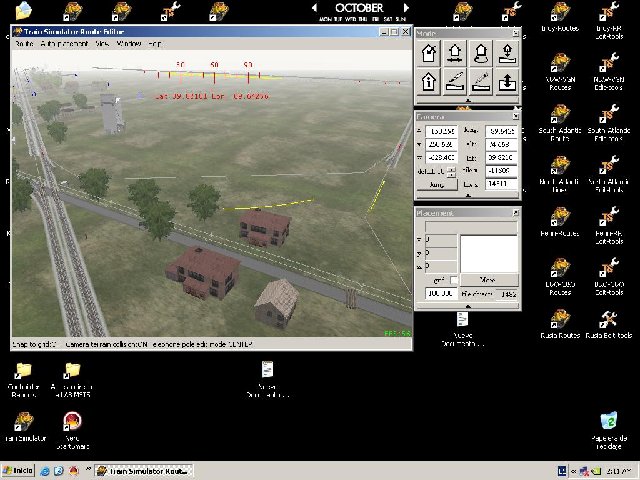Select the terrain pencil edit tool
Image resolution: width=640 pixels, height=480 pixels.
(x=455, y=81)
